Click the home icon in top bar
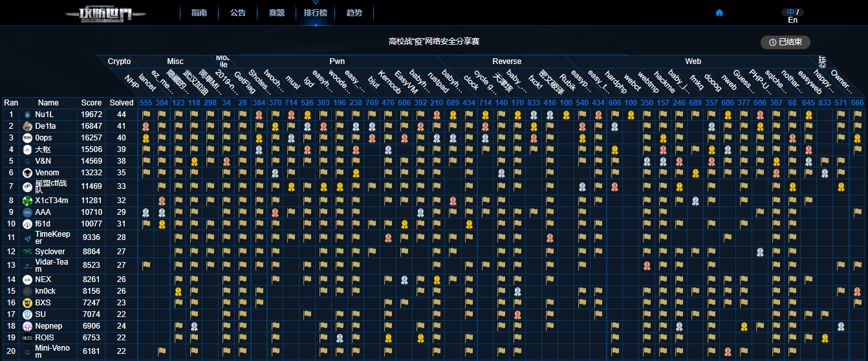The height and width of the screenshot is (361, 868). 719,13
